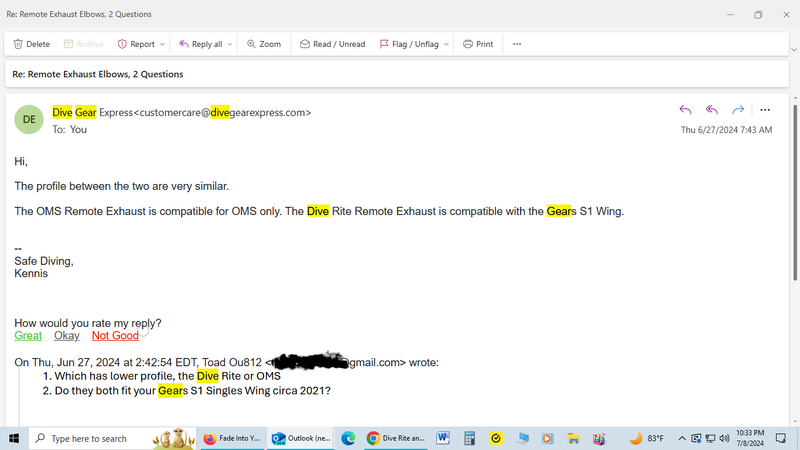Expand the ribbon chevron at toolbar edge

pyautogui.click(x=794, y=49)
